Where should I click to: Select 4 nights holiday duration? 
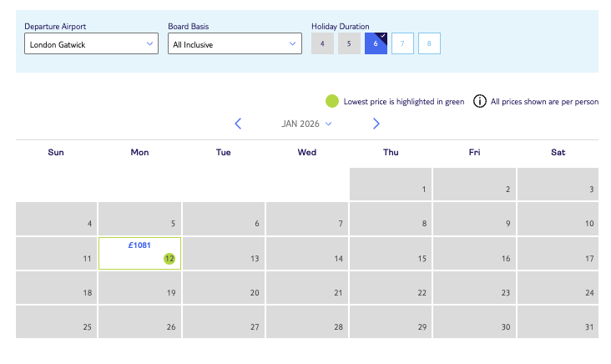pyautogui.click(x=322, y=43)
